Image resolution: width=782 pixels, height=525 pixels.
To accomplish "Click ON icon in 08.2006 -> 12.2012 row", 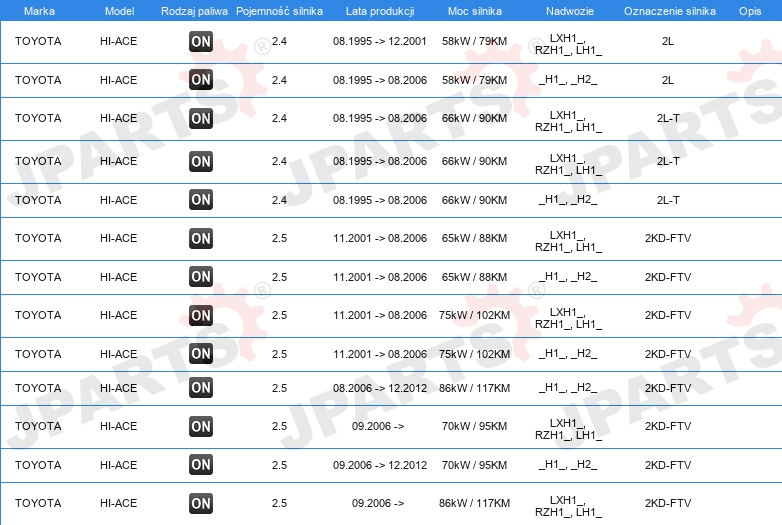I will pyautogui.click(x=201, y=387).
